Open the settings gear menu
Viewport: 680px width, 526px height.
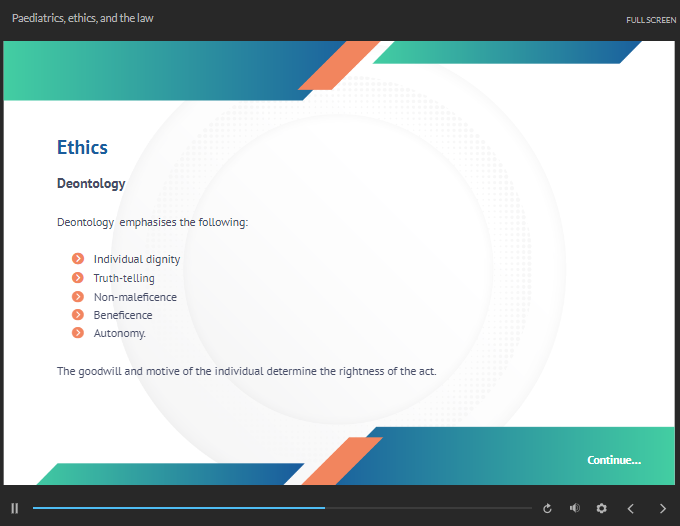click(x=602, y=508)
